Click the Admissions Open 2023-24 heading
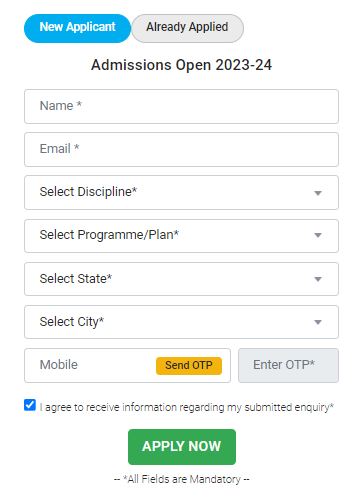Viewport: 363px width, 499px height. click(181, 65)
